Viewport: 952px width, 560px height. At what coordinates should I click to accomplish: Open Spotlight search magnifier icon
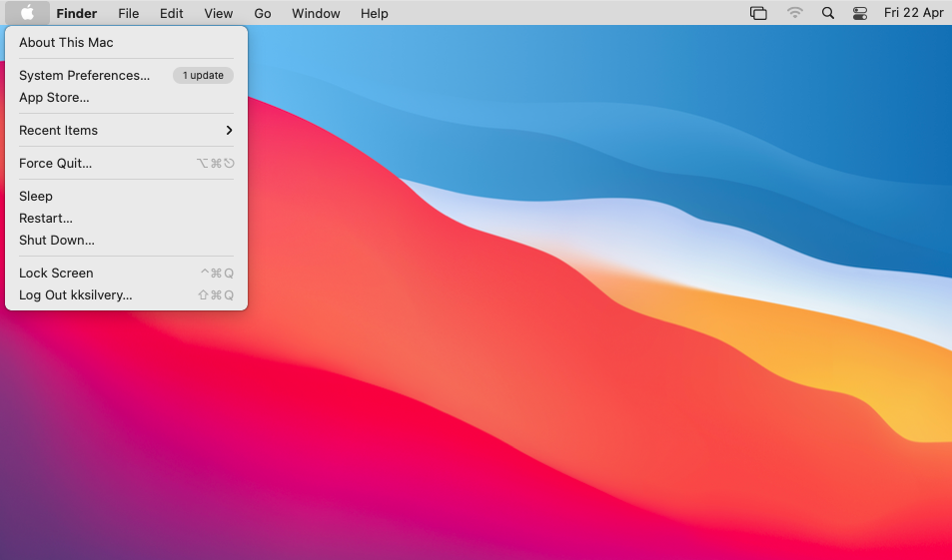click(x=827, y=13)
